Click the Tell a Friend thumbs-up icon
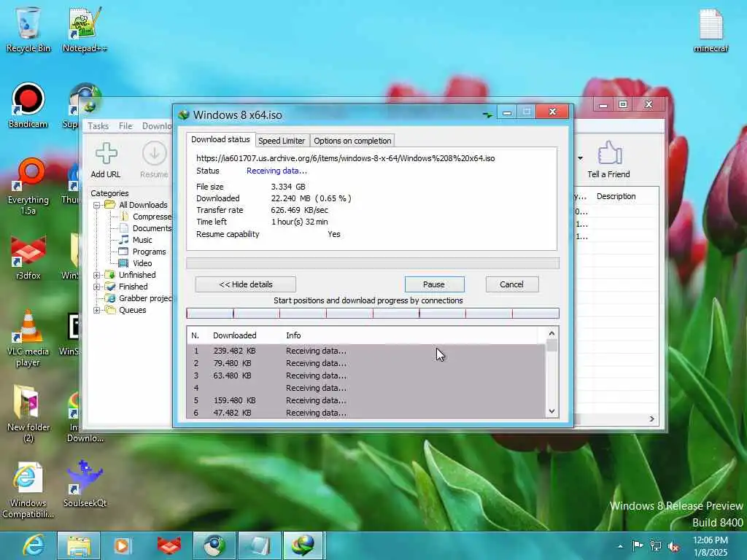The width and height of the screenshot is (747, 560). 609,152
